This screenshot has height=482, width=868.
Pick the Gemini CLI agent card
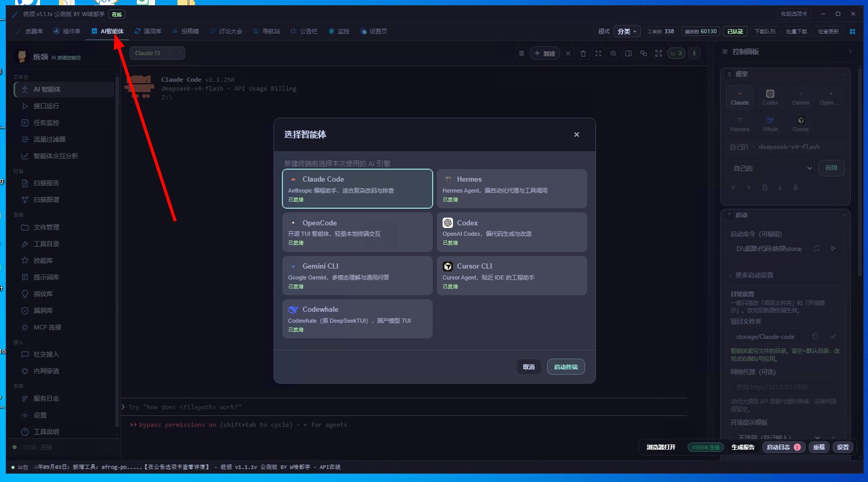point(357,275)
